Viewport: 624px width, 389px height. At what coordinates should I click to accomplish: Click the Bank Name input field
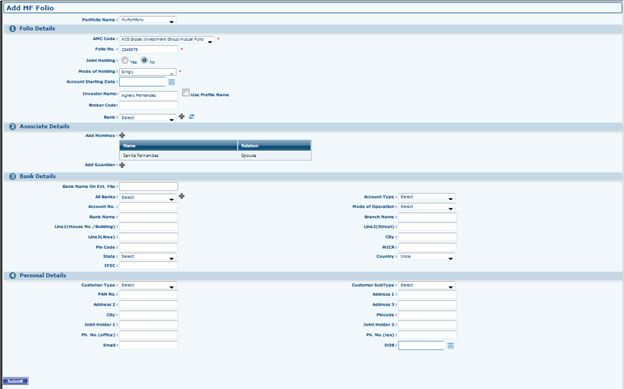tap(148, 217)
